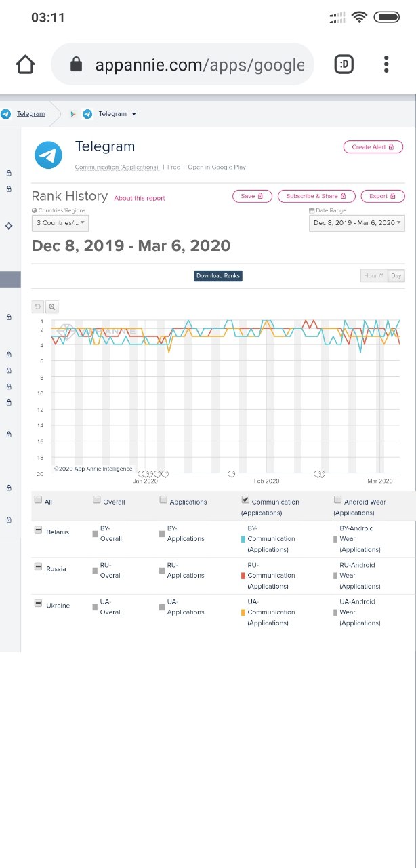Toggle RU-Applications gray swatch
This screenshot has height=868, width=416.
[162, 570]
